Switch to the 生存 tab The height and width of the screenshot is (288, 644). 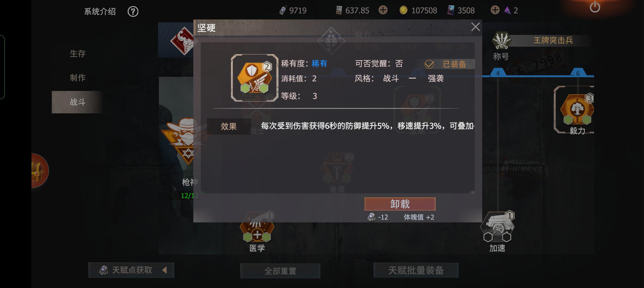[78, 54]
